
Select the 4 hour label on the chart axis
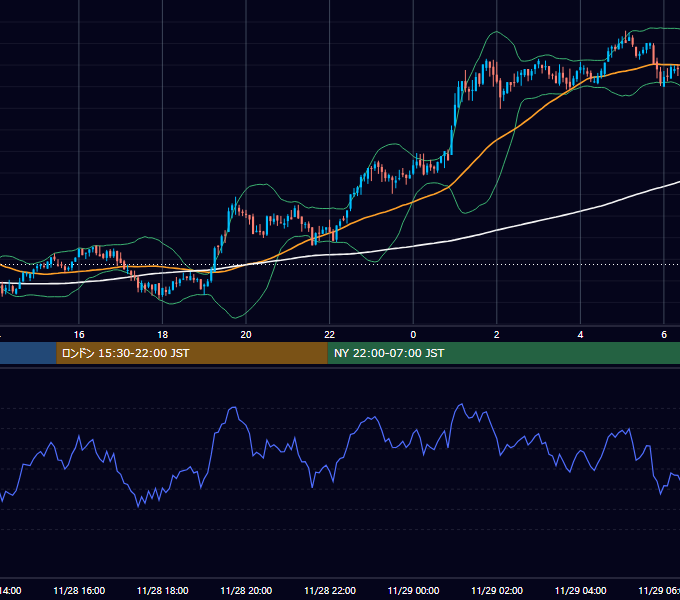click(x=580, y=335)
